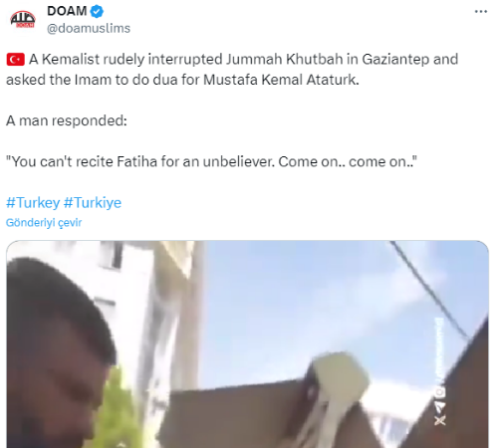The height and width of the screenshot is (448, 494).
Task: Open the DOAM profile avatar
Action: pos(23,20)
